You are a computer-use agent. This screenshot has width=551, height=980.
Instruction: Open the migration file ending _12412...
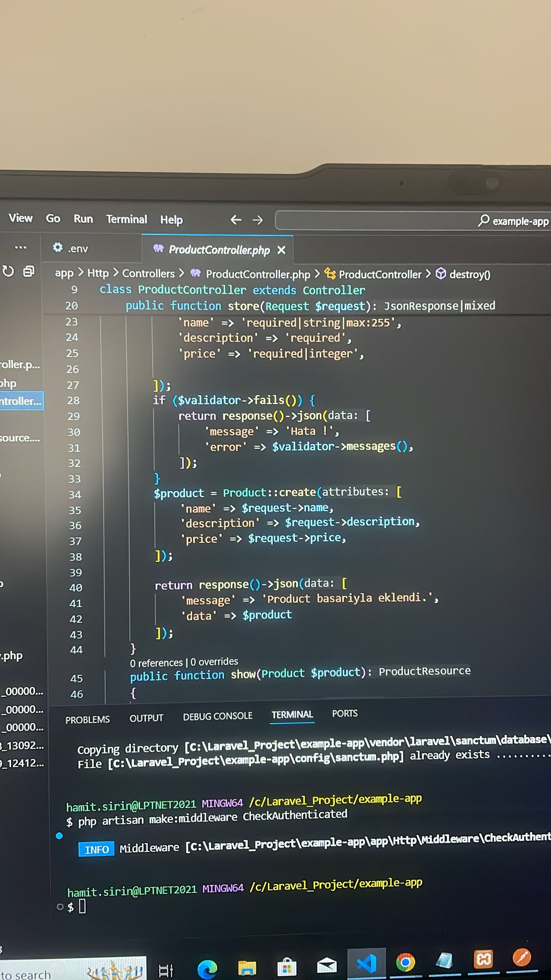coord(22,763)
